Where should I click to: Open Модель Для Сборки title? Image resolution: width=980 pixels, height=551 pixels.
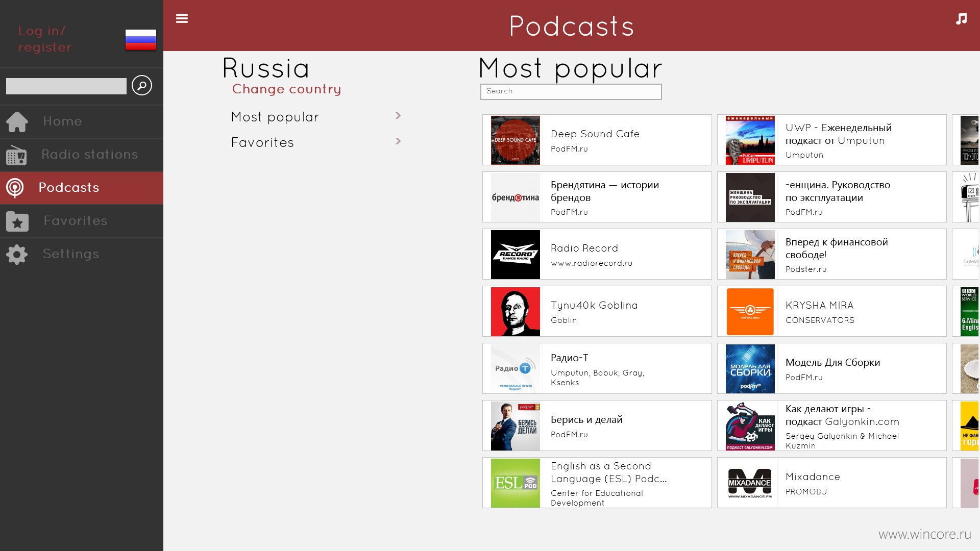[832, 362]
